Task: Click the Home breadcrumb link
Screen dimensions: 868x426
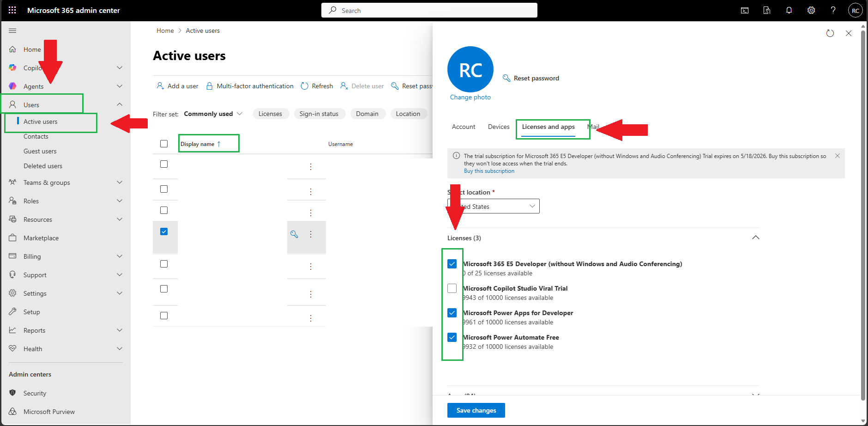Action: pyautogui.click(x=165, y=30)
